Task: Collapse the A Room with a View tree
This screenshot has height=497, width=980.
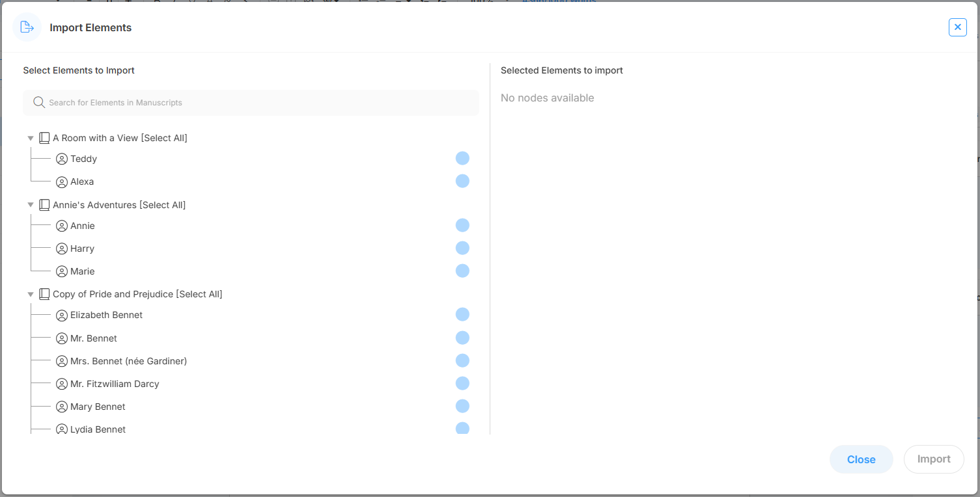Action: (x=31, y=139)
